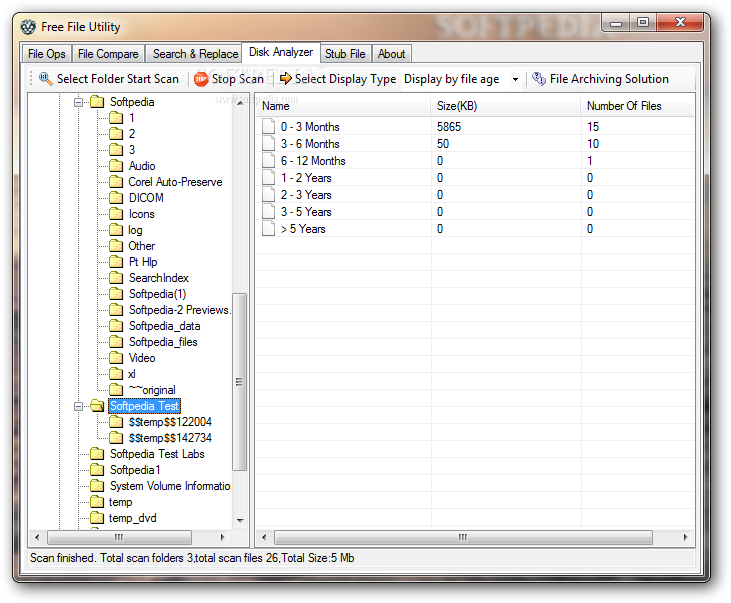This screenshot has height=603, width=731.
Task: Click the SearchIndex folder icon
Action: [x=116, y=278]
